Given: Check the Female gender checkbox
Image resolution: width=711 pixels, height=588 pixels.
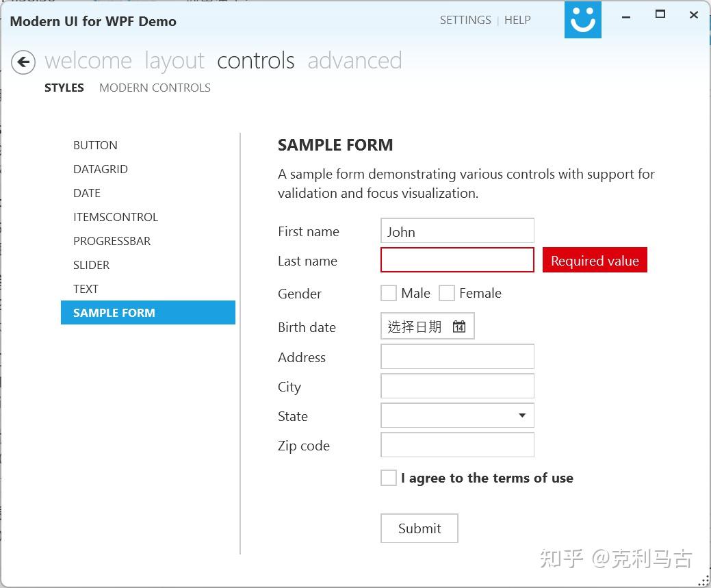Looking at the screenshot, I should click(x=447, y=292).
